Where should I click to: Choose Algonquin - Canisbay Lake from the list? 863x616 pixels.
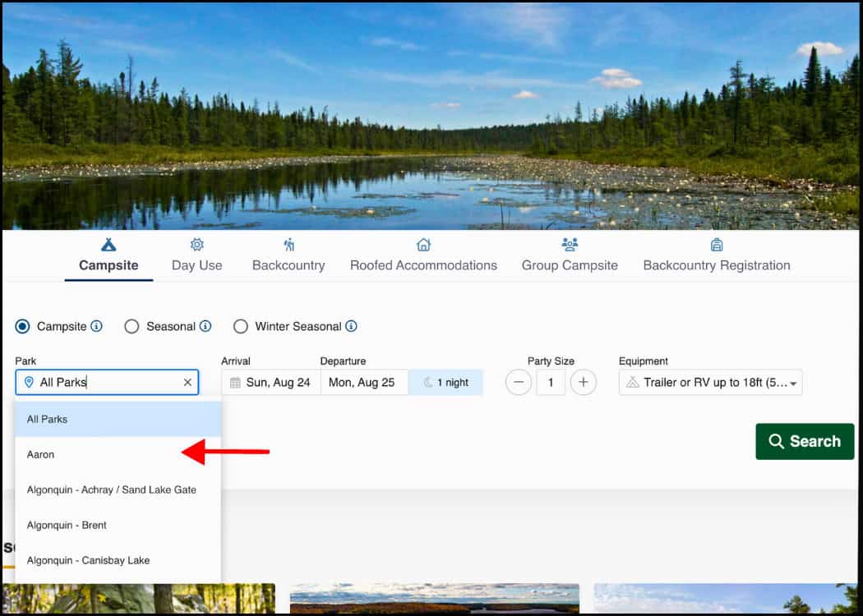click(118, 560)
